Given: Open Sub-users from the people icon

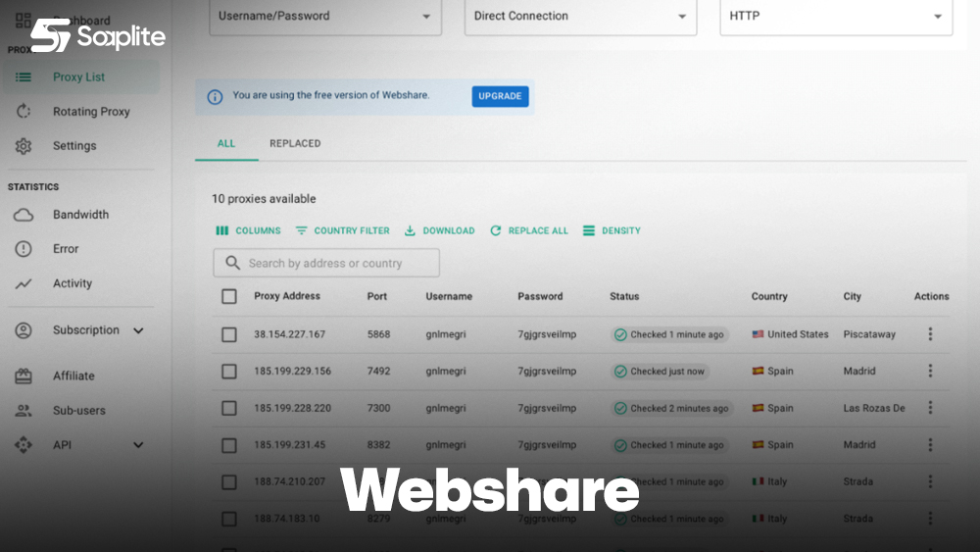Looking at the screenshot, I should pos(24,411).
